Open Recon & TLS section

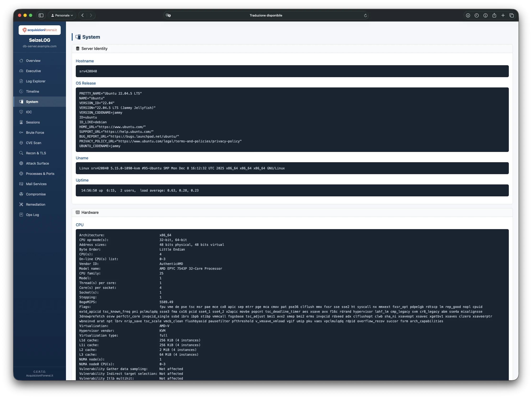(x=36, y=153)
